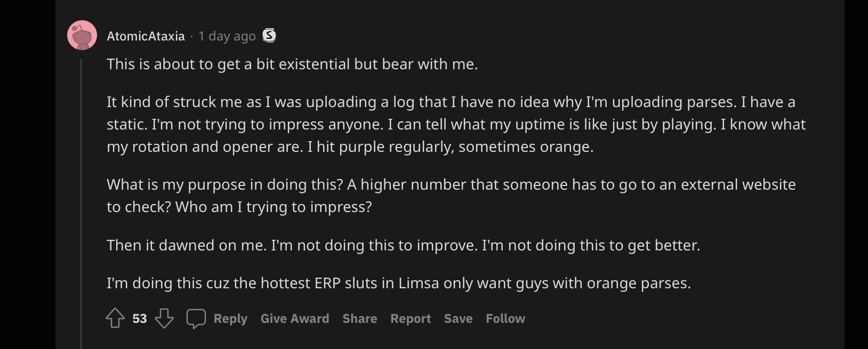Open AtomicAtaxia's pink avatar
The image size is (868, 349).
(82, 36)
